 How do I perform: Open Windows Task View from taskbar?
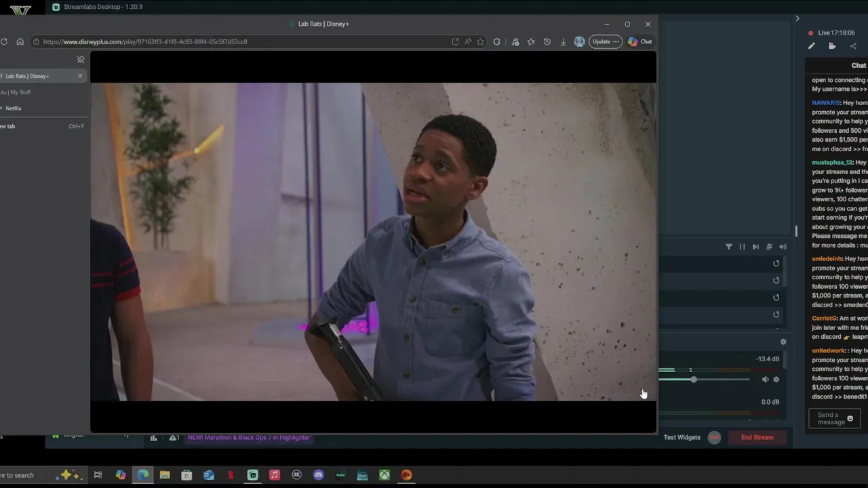coord(98,475)
